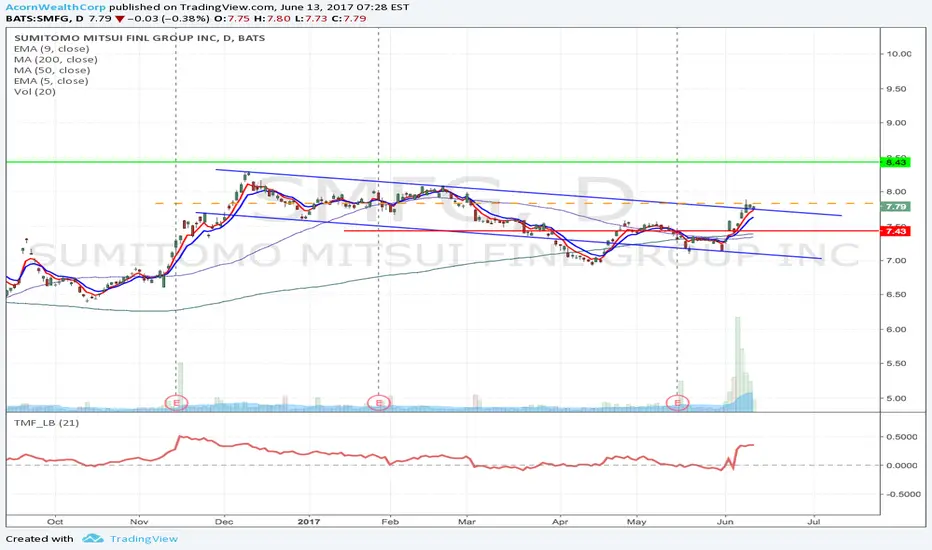Select the Vol (20) indicator label

tap(34, 92)
